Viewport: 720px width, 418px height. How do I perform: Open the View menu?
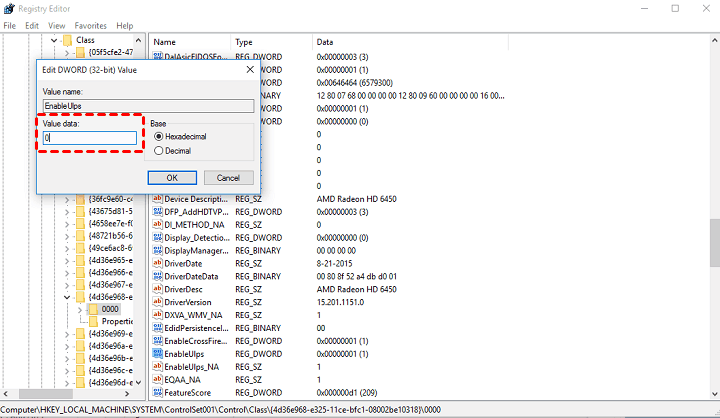click(x=56, y=26)
